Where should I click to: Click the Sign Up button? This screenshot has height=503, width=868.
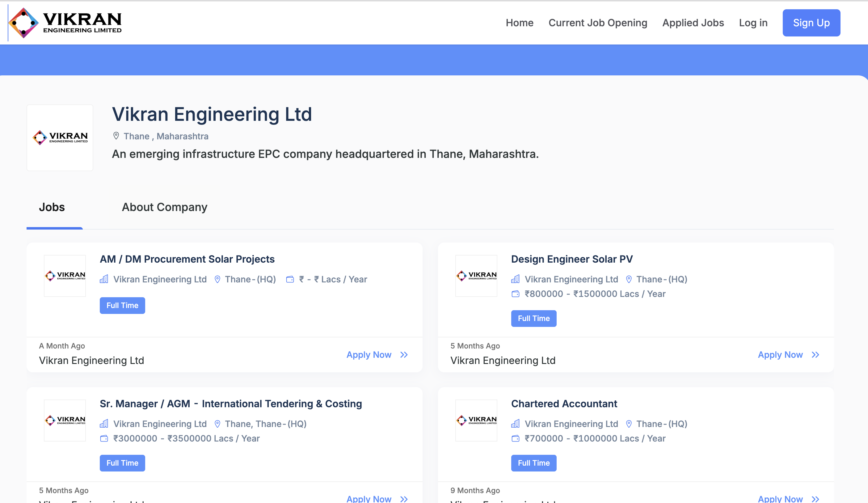tap(811, 23)
